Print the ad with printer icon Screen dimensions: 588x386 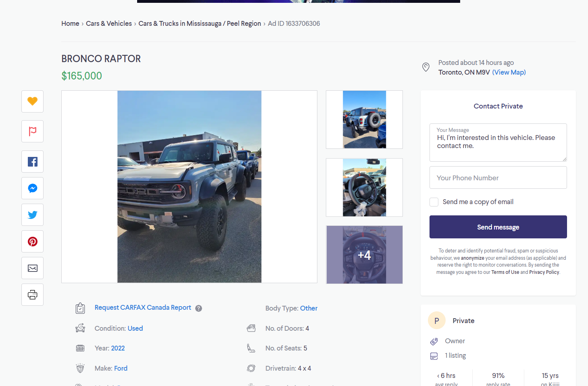coord(32,295)
